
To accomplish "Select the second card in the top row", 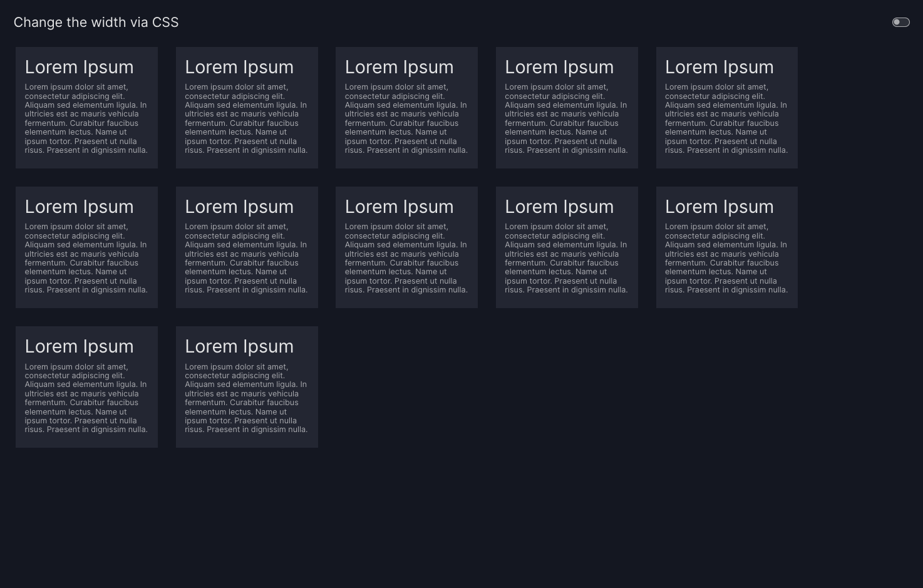I will [x=247, y=108].
